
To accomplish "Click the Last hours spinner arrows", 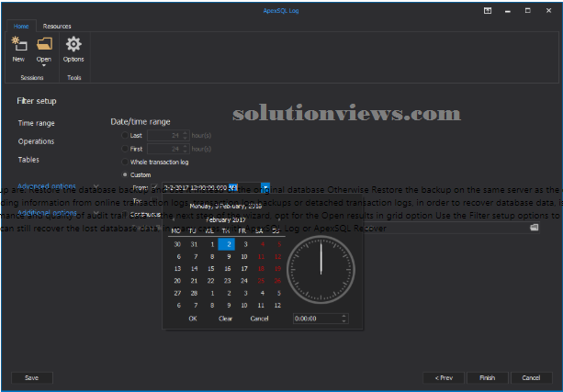I will coord(185,135).
